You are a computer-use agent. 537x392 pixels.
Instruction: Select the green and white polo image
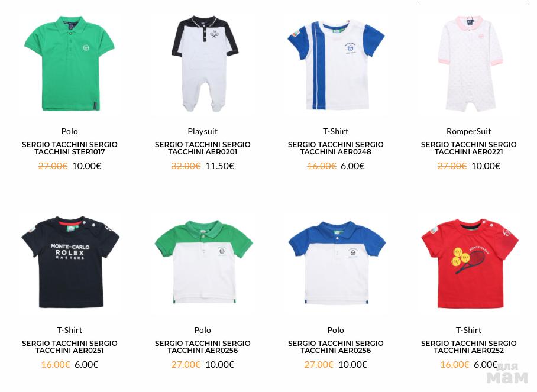pos(203,262)
